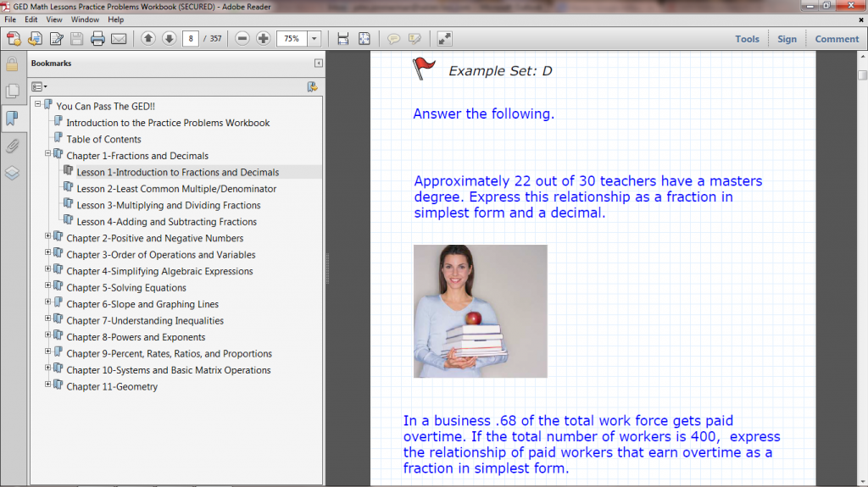Expand Chapter 2-Positive and Negative Numbers
The width and height of the screenshot is (868, 487).
point(48,235)
